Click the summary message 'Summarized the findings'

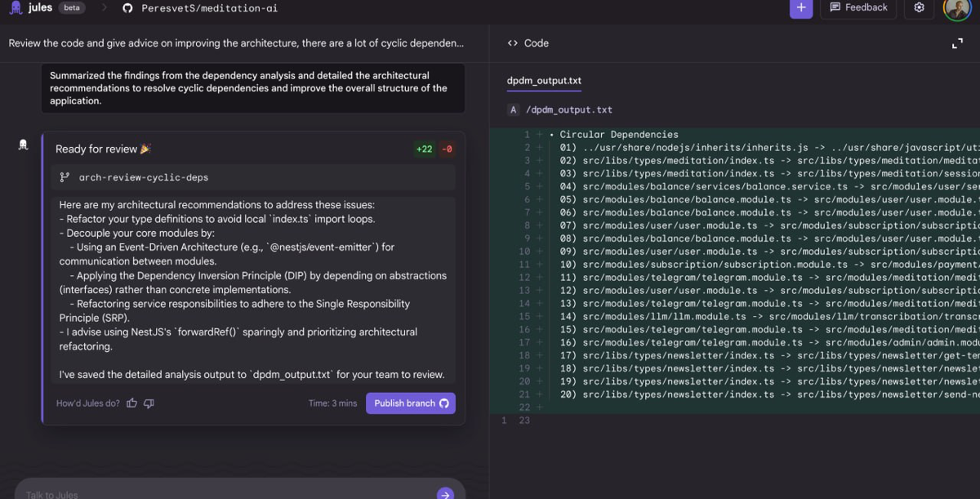tap(252, 88)
